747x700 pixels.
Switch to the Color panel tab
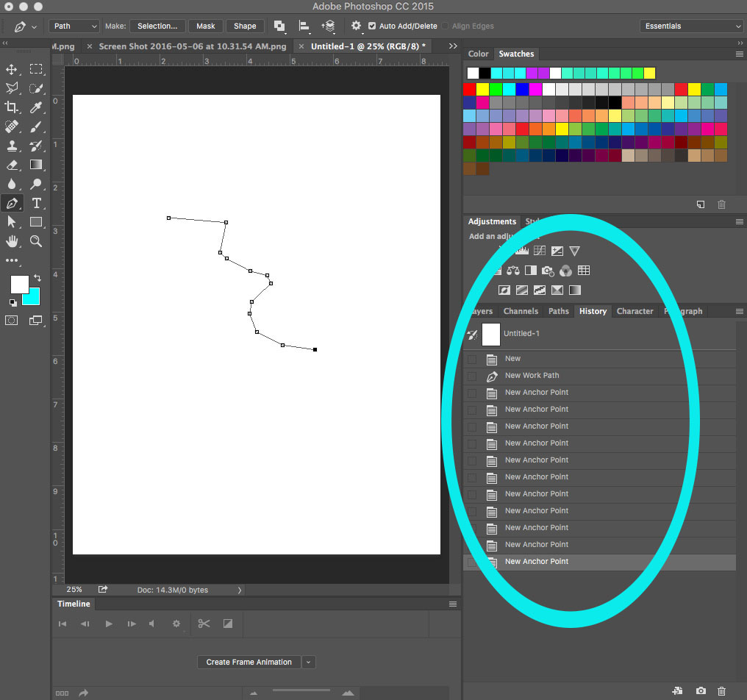point(478,54)
